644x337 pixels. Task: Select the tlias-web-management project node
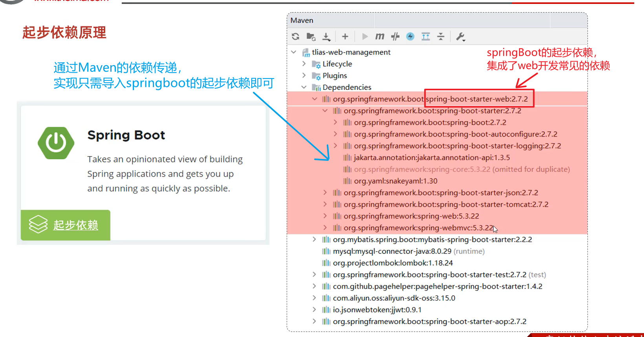point(351,52)
